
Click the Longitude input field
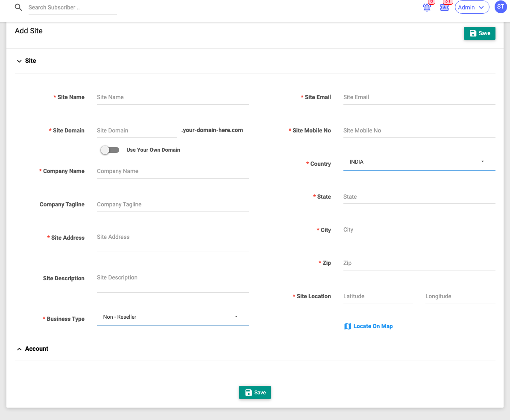[460, 297]
